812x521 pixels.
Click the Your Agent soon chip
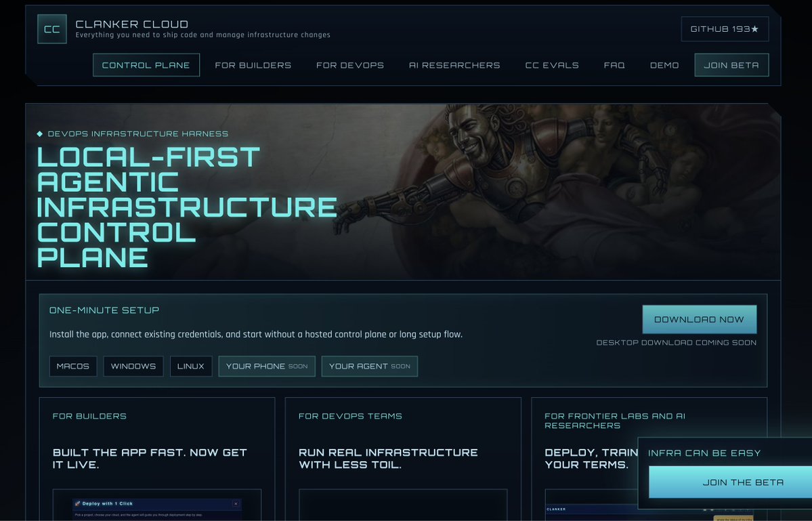[x=369, y=366]
